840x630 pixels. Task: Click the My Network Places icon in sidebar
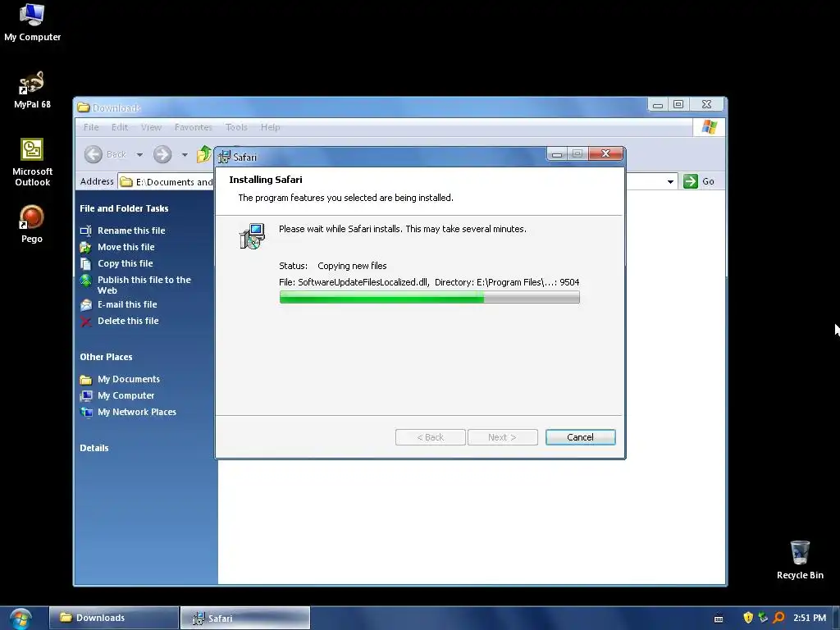point(85,412)
